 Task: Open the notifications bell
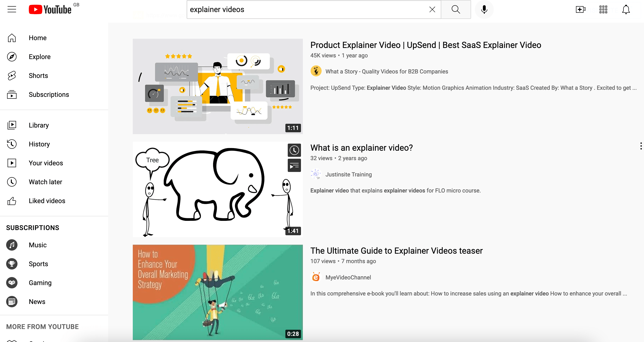626,9
